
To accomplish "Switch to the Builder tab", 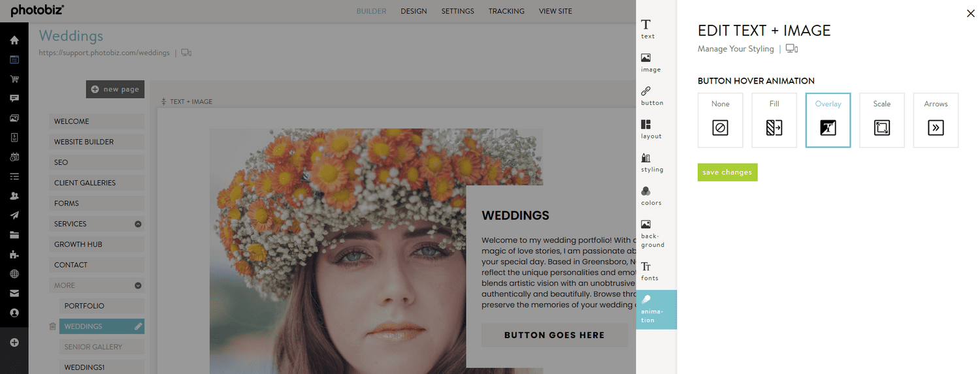I will coord(371,11).
